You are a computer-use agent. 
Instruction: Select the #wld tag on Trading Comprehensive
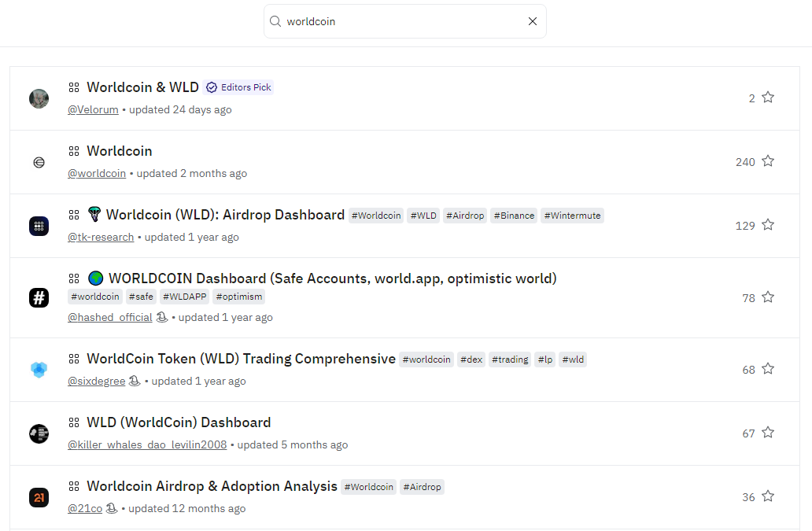[573, 360]
